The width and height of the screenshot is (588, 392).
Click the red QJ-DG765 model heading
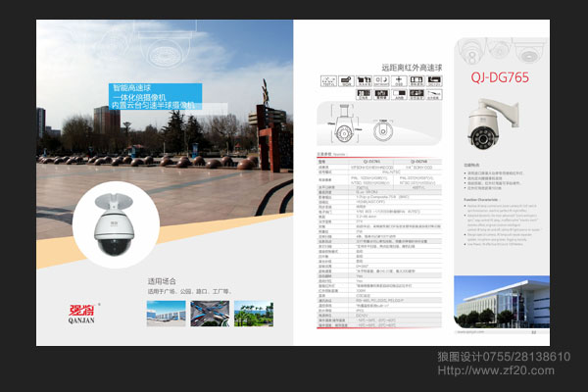[500, 77]
